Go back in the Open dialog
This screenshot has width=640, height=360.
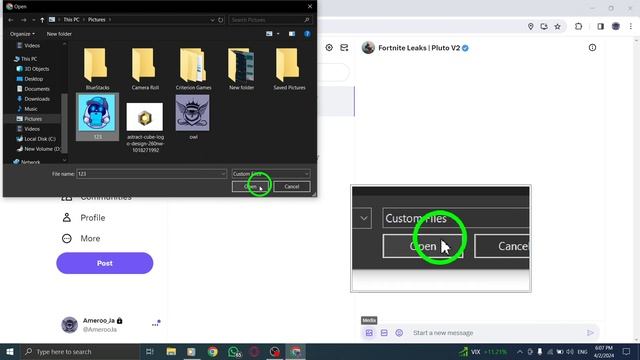tap(11, 20)
